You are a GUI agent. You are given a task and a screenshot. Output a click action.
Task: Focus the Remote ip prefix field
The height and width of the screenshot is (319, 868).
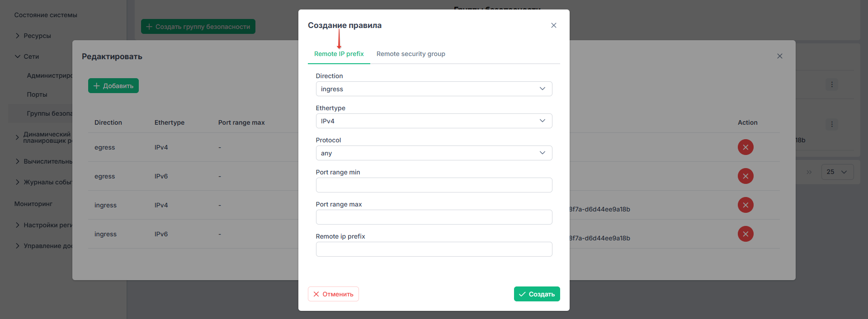click(434, 249)
